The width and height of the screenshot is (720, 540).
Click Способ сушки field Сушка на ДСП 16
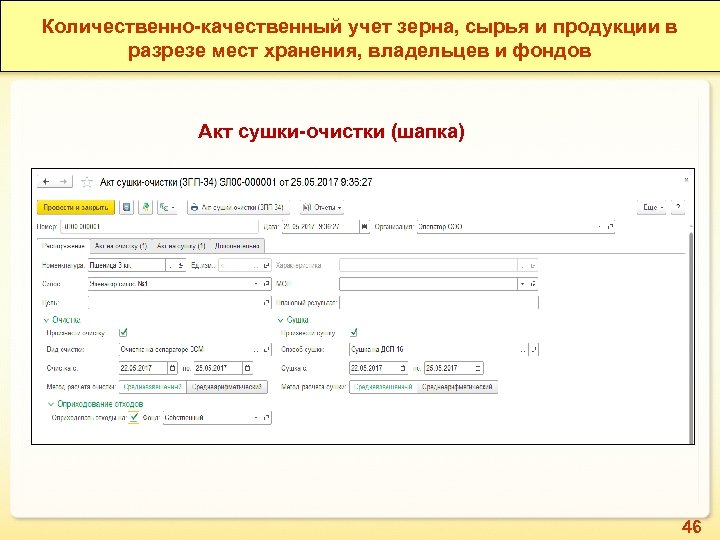coord(434,349)
